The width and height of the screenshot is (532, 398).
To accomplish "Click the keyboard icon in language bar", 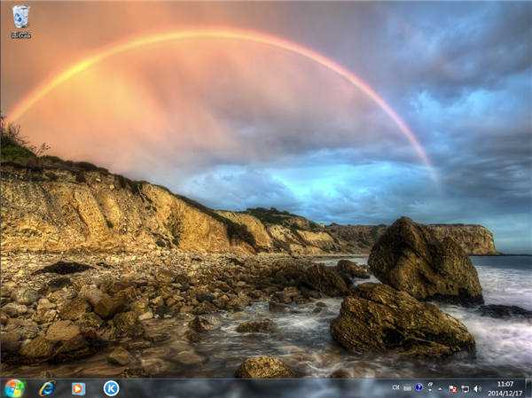I will tap(407, 388).
